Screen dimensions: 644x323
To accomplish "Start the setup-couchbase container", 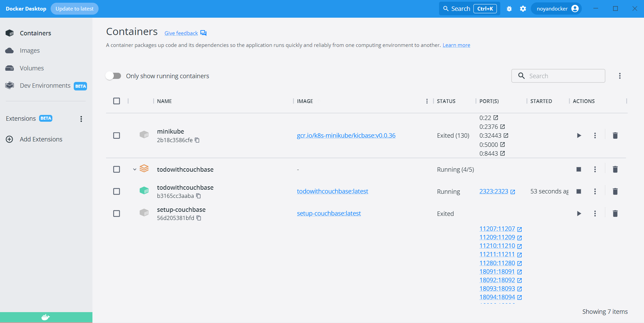I will [x=579, y=214].
